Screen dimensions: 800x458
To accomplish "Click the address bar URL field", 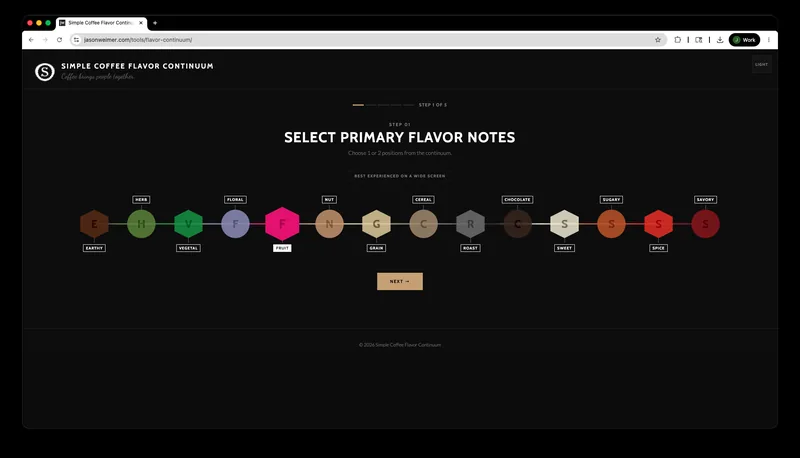I will pos(367,40).
